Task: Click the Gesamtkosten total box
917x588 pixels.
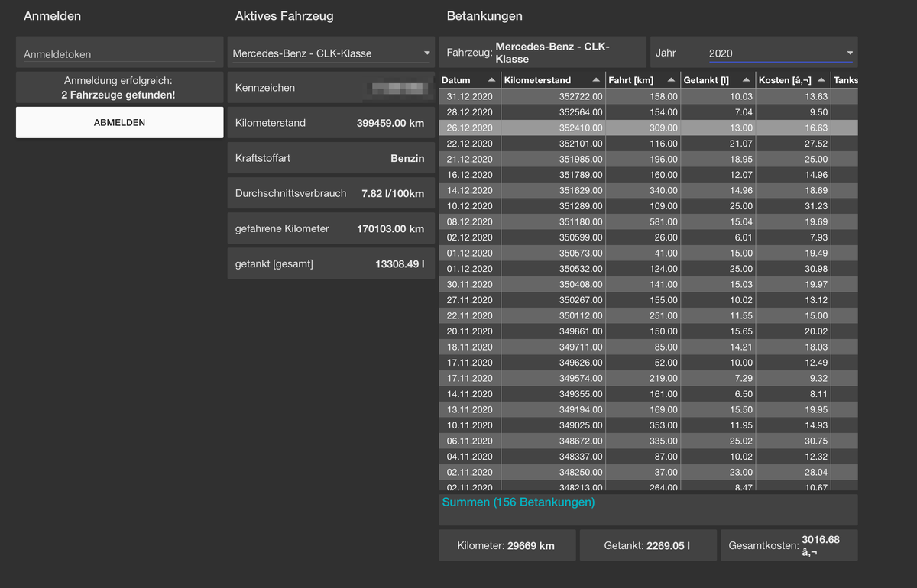Action: tap(789, 545)
